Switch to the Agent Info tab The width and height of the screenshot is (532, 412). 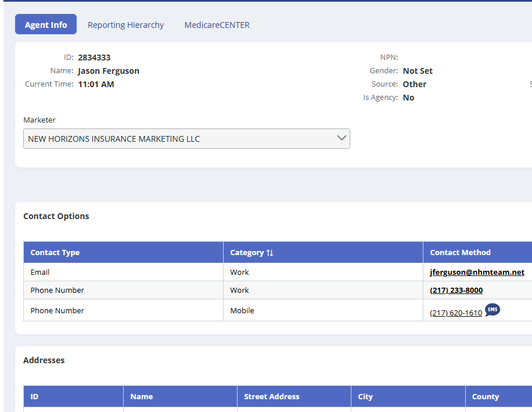(46, 25)
